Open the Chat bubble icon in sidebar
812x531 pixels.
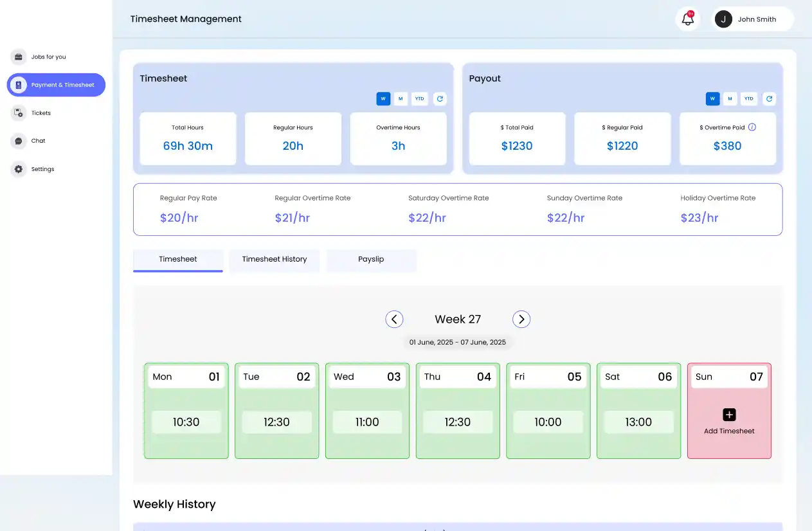(x=19, y=141)
